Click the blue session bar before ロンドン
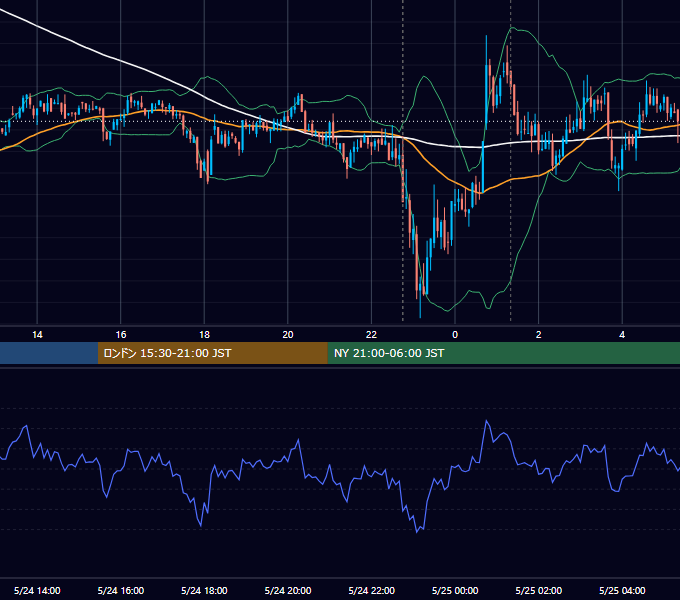Viewport: 680px width, 600px height. pyautogui.click(x=49, y=353)
